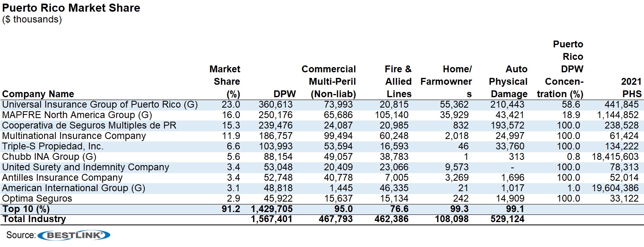Screen dimensions: 644x247
Task: Select Universal Insurance Group of Puerto Rico row
Action: [100, 105]
